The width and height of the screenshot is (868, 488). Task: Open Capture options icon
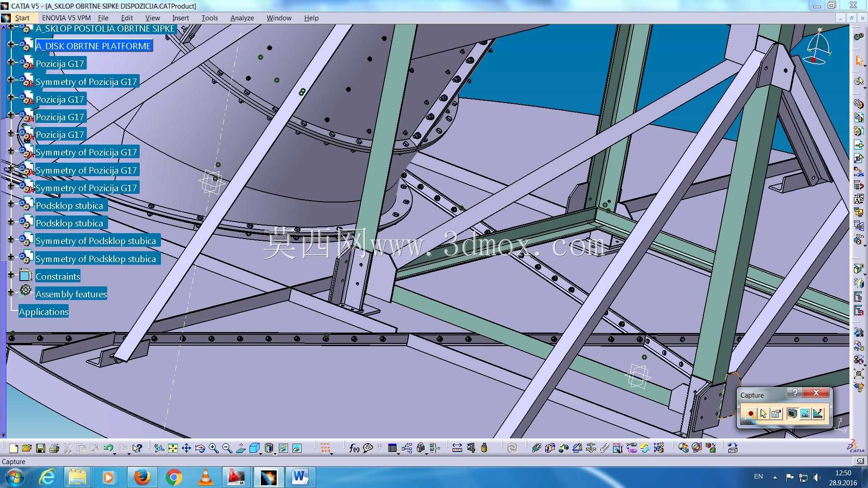pos(777,413)
